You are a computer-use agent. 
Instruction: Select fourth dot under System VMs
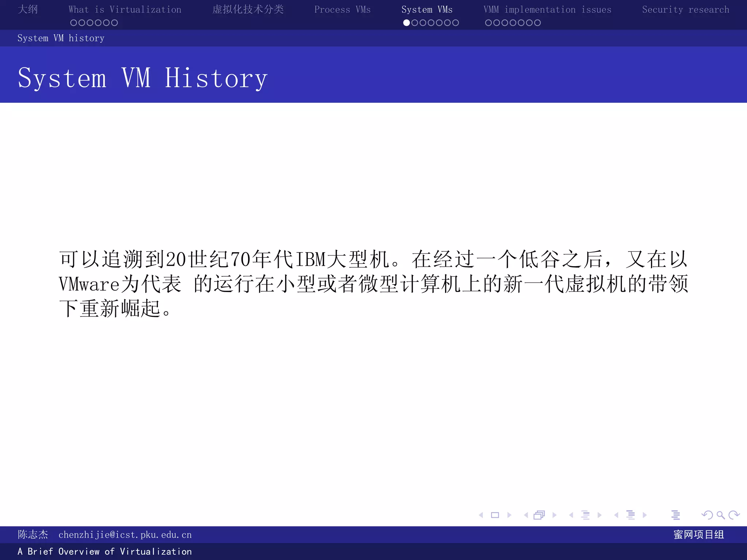tap(431, 23)
